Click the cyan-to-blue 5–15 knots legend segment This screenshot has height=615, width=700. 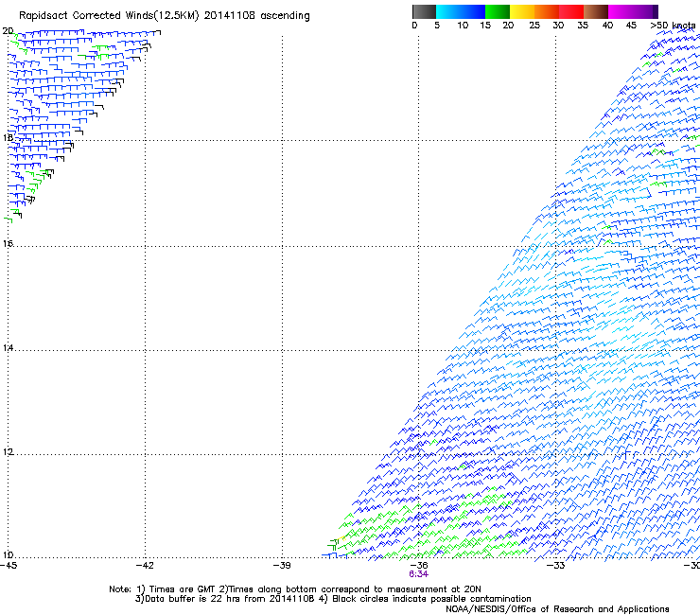461,11
